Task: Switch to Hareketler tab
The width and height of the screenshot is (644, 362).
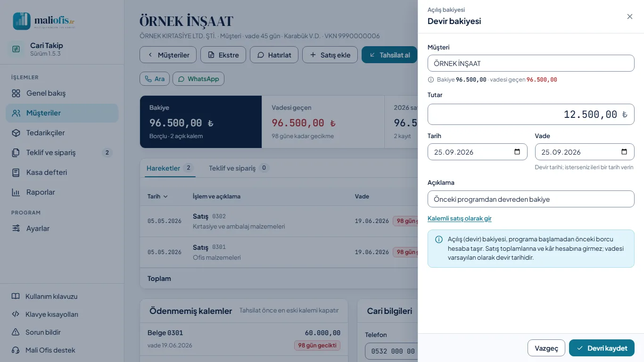Action: (x=170, y=168)
